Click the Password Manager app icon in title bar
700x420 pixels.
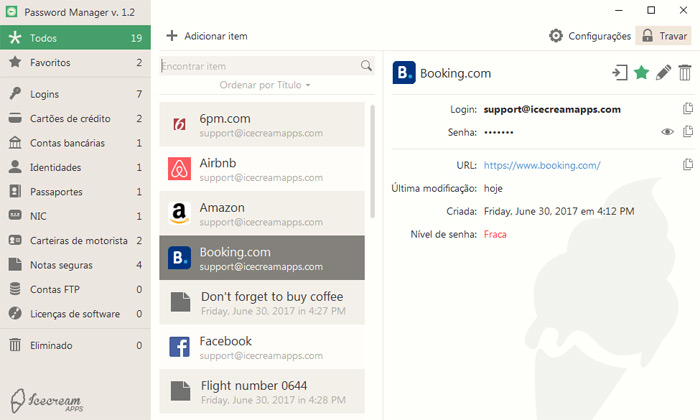tap(12, 12)
